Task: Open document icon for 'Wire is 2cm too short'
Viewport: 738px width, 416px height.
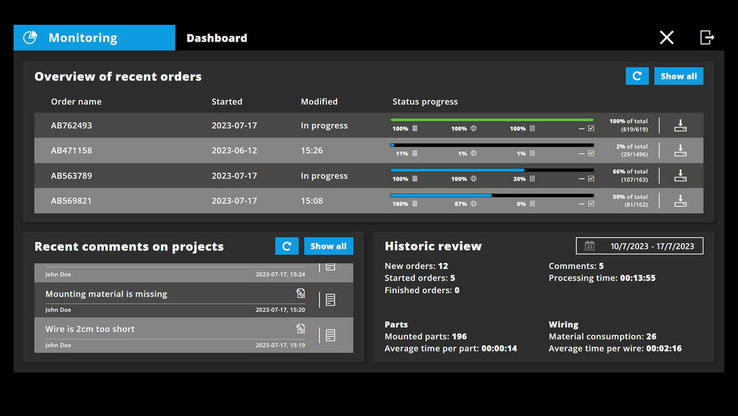Action: tap(331, 335)
